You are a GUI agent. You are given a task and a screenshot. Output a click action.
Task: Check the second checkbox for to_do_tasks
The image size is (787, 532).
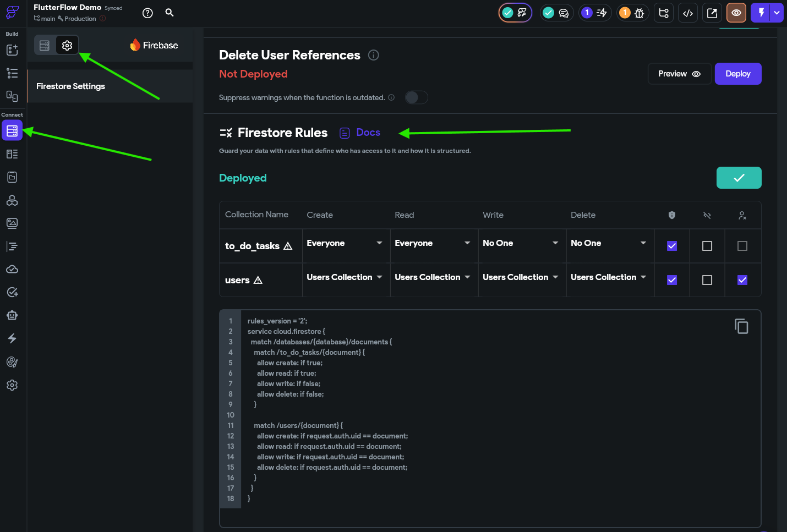coord(707,246)
